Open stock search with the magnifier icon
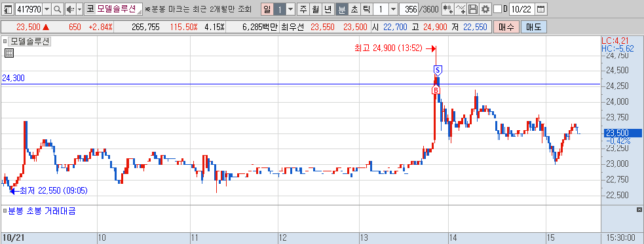 pyautogui.click(x=58, y=9)
